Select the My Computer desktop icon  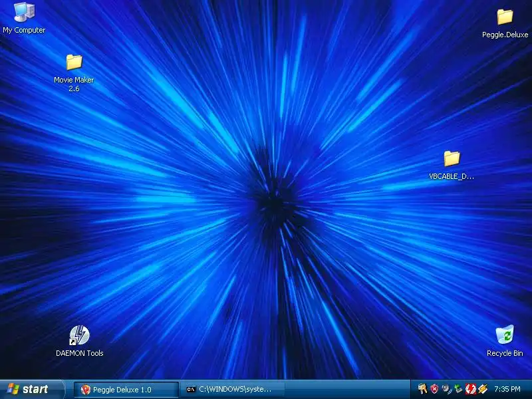click(24, 11)
